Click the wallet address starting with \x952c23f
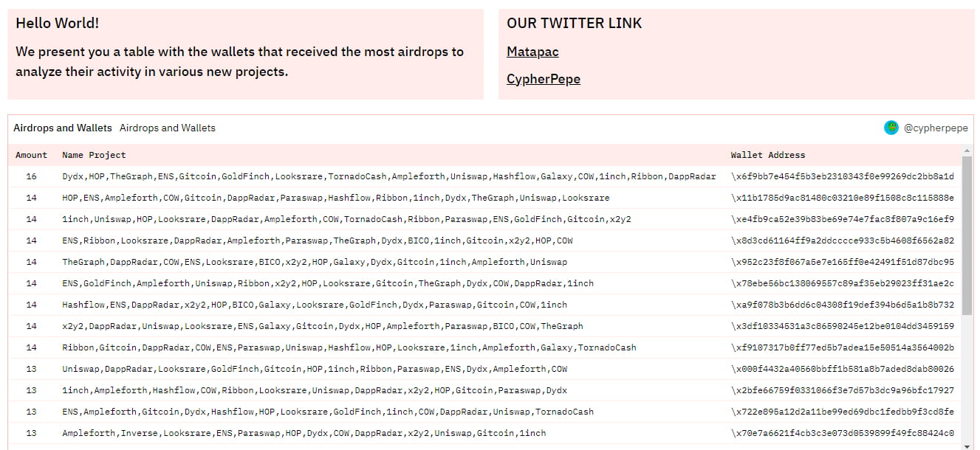Screen dimensions: 980x450 point(843,262)
